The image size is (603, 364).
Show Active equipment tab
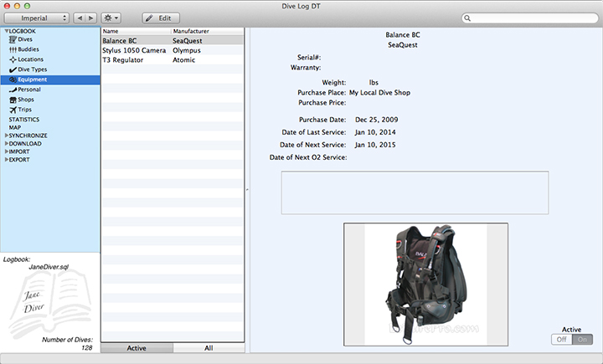click(137, 347)
